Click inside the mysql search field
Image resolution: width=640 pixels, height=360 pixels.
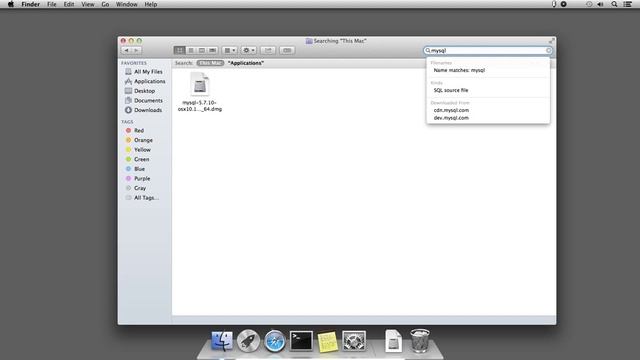[x=488, y=51]
